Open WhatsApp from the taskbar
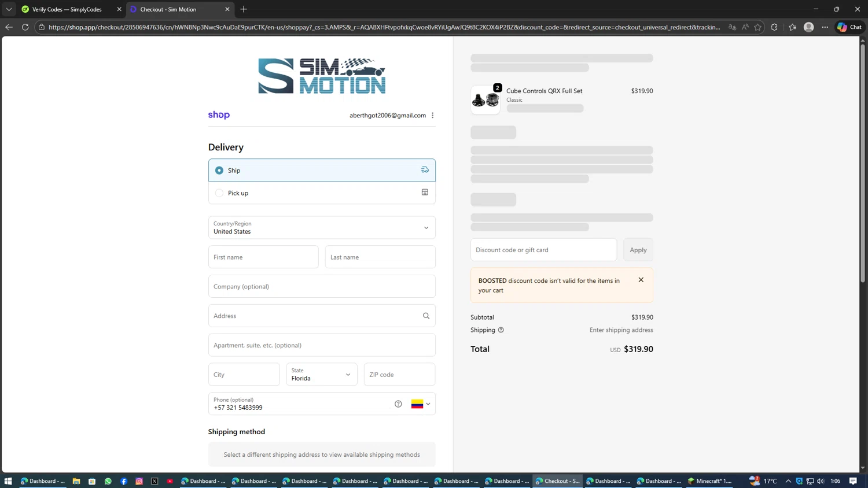868x488 pixels. tap(108, 481)
